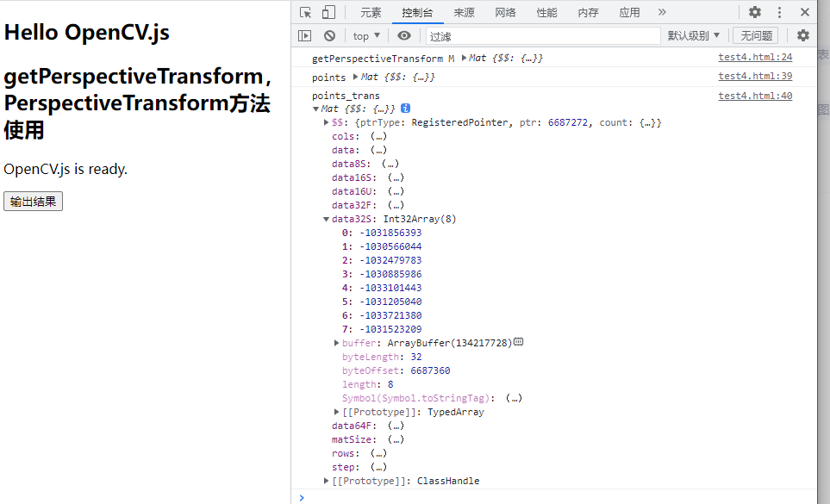This screenshot has width=830, height=504.
Task: Evaluate the data16S (…) getter
Action: pyautogui.click(x=396, y=177)
